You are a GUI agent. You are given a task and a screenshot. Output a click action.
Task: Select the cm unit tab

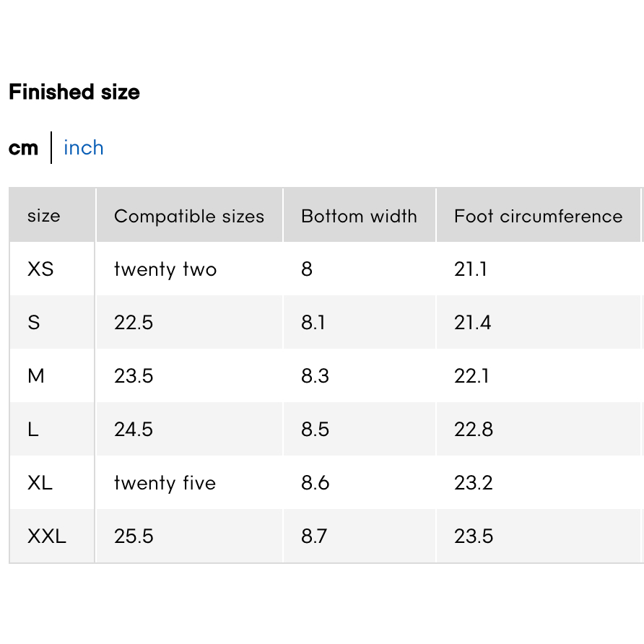(x=23, y=148)
